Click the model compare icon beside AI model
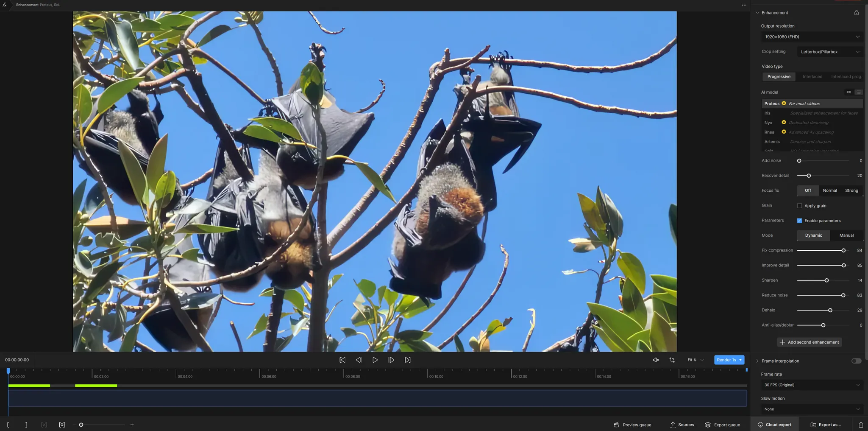 pos(849,92)
